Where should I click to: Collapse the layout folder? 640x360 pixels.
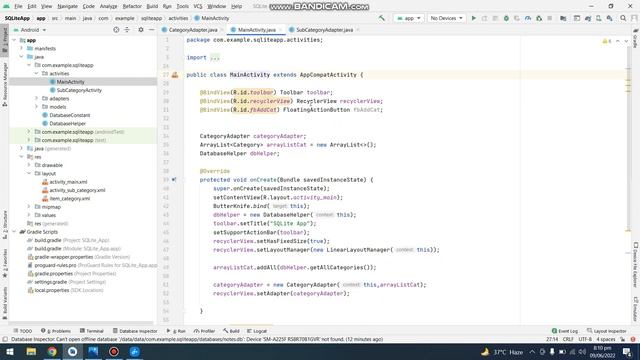click(x=29, y=173)
